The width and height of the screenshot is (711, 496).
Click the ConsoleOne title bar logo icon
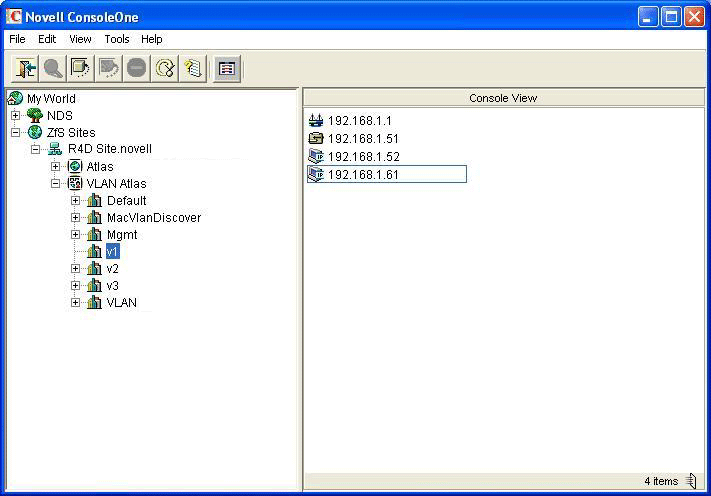click(x=14, y=17)
